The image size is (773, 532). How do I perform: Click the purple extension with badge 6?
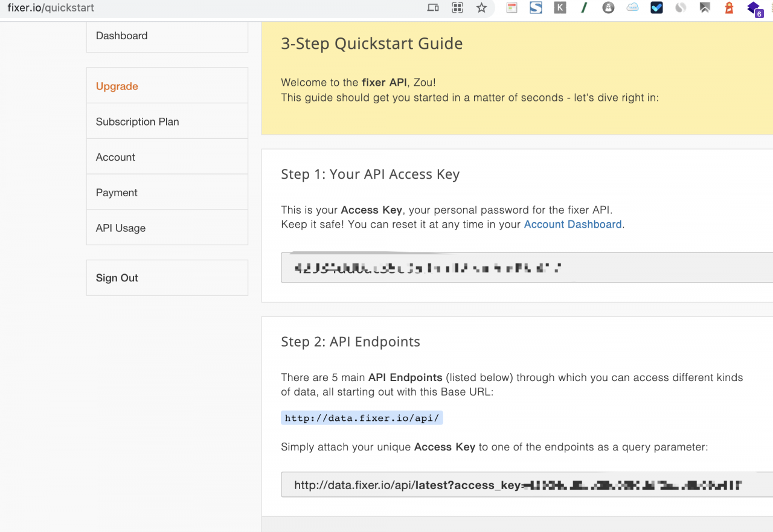coord(754,8)
